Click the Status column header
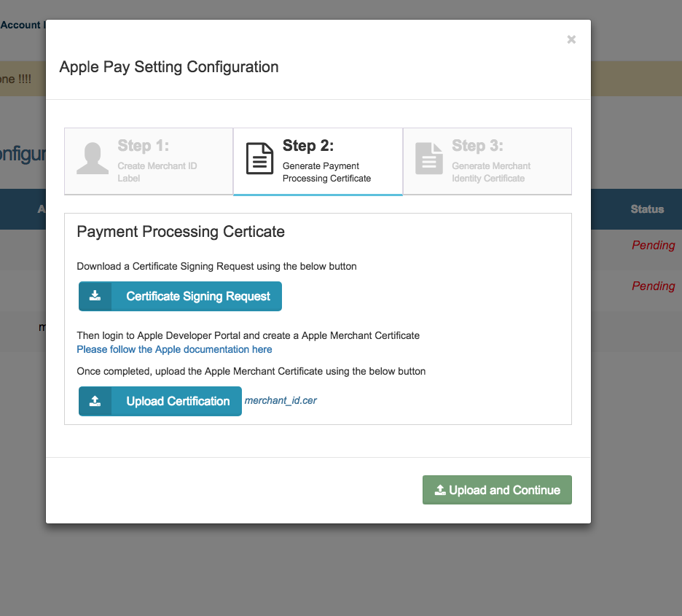The image size is (682, 616). click(647, 209)
